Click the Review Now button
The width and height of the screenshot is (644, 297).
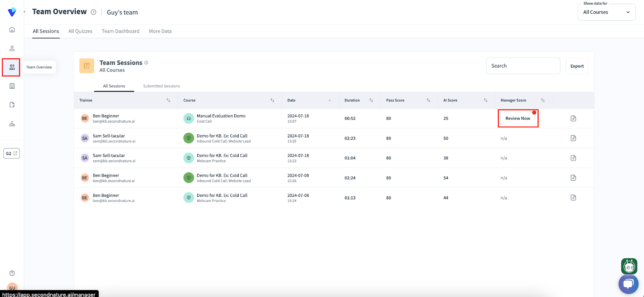click(x=518, y=118)
